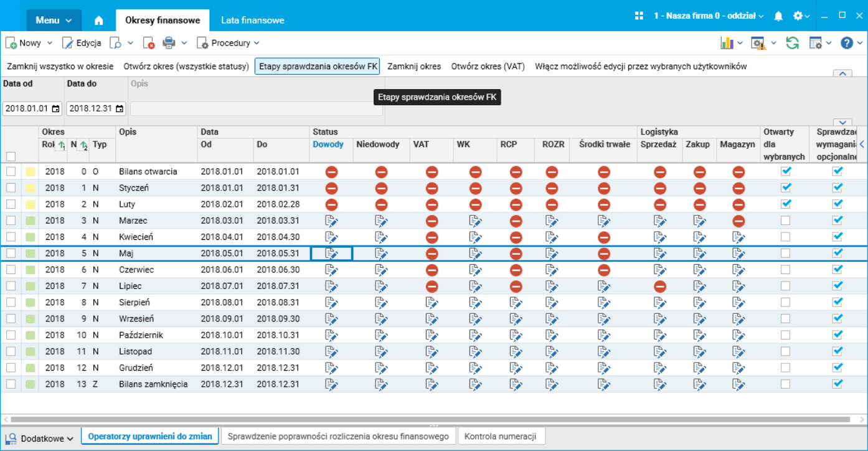Open help via the question mark icon
The width and height of the screenshot is (868, 451).
click(x=846, y=43)
